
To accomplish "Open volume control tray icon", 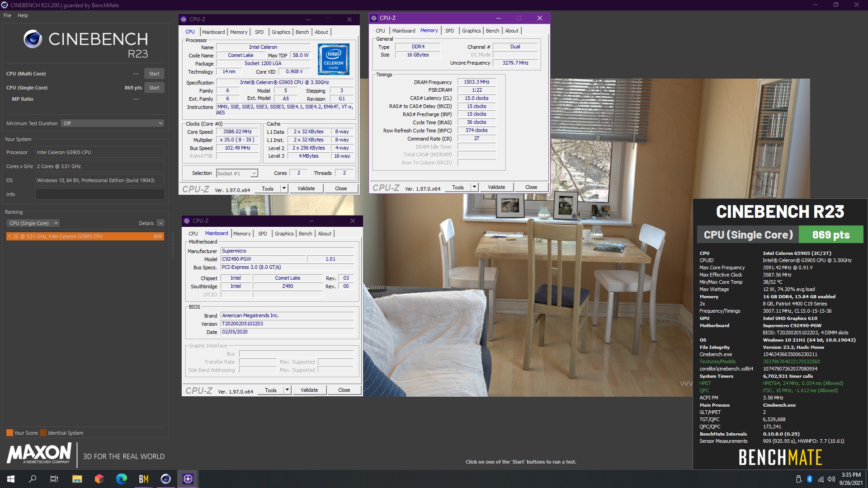I will click(831, 479).
